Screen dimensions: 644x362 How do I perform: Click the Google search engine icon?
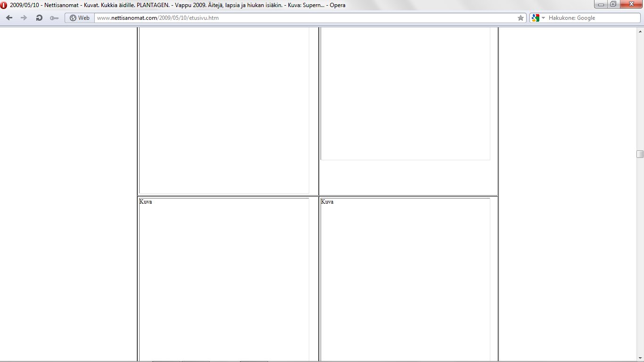tap(535, 18)
